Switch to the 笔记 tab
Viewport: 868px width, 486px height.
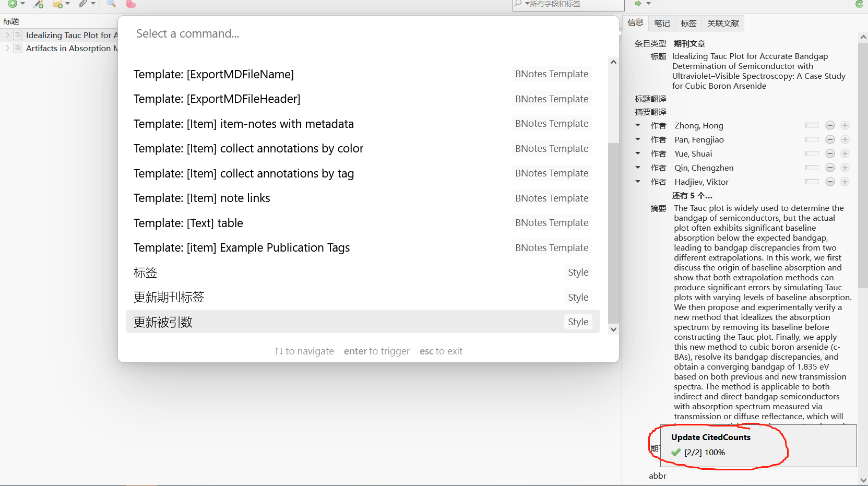tap(661, 23)
